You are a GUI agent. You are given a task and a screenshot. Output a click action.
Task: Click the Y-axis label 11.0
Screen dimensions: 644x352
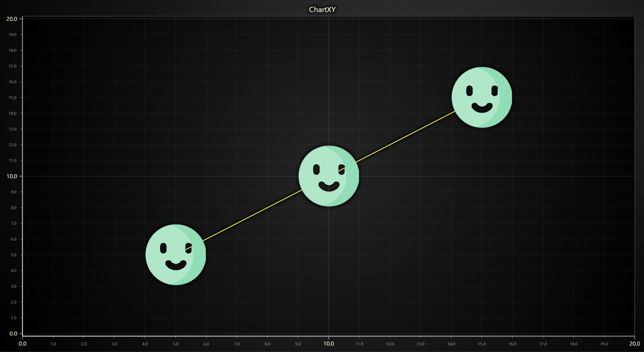point(13,161)
